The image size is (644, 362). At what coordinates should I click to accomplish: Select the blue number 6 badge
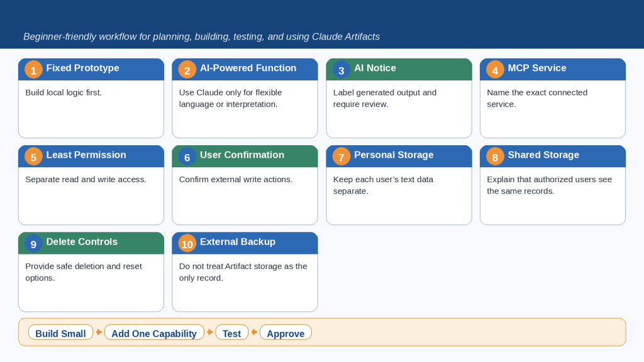(x=187, y=156)
